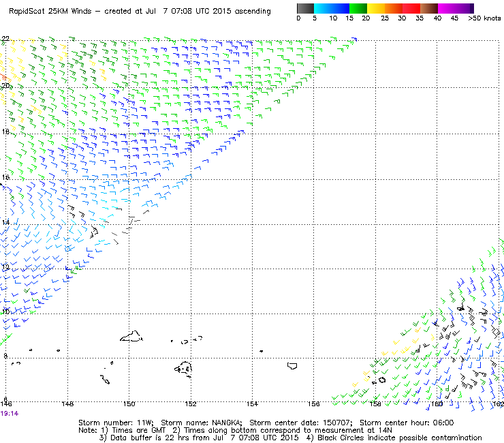Click the latitude label "14" on left axis

[x=5, y=223]
